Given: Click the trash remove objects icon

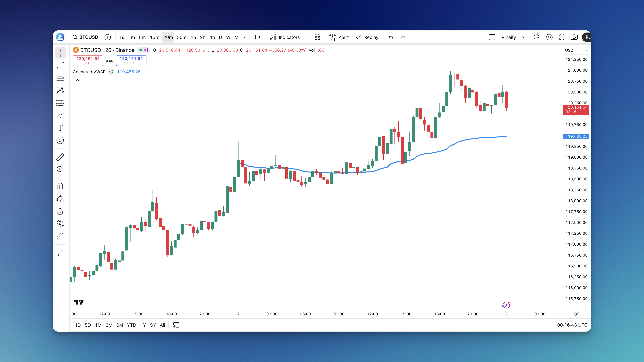Looking at the screenshot, I should [x=60, y=253].
